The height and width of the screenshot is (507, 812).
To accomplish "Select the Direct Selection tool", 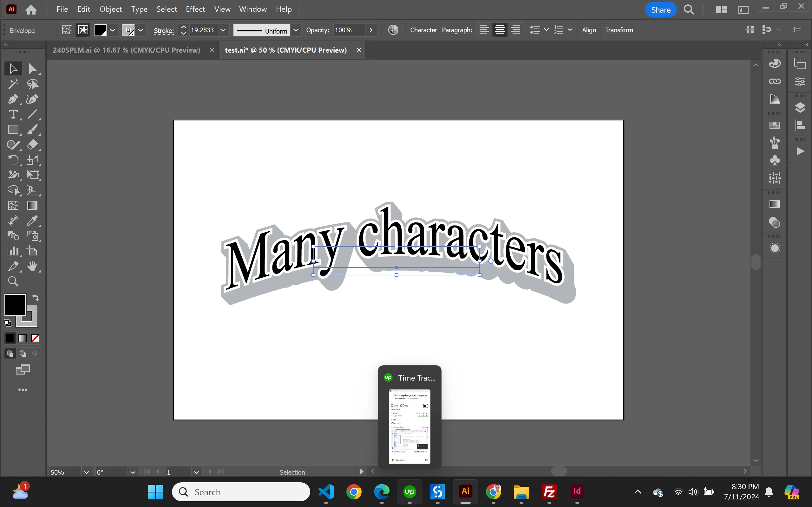I will pyautogui.click(x=33, y=69).
